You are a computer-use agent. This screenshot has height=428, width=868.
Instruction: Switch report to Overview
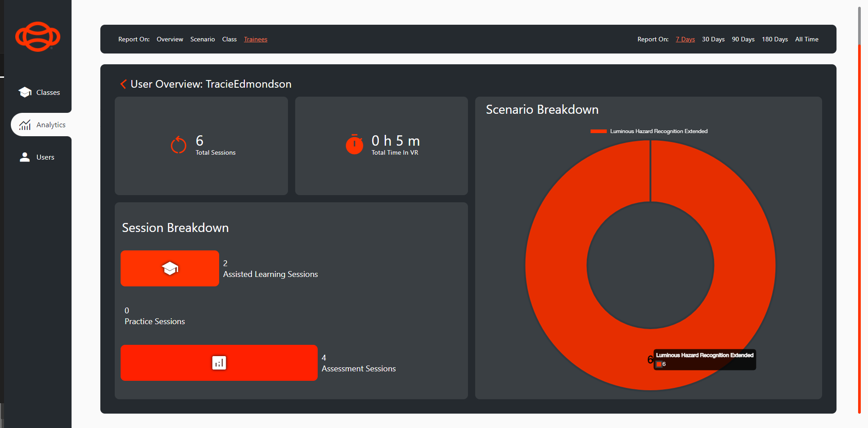point(170,39)
